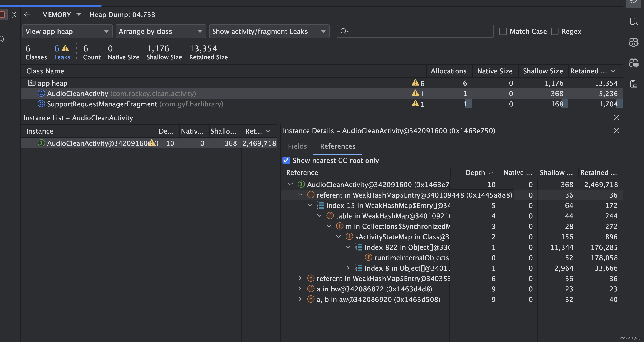Screen dimensions: 644x342
Task: Click the close icon on Instance Details panel
Action: coord(616,130)
